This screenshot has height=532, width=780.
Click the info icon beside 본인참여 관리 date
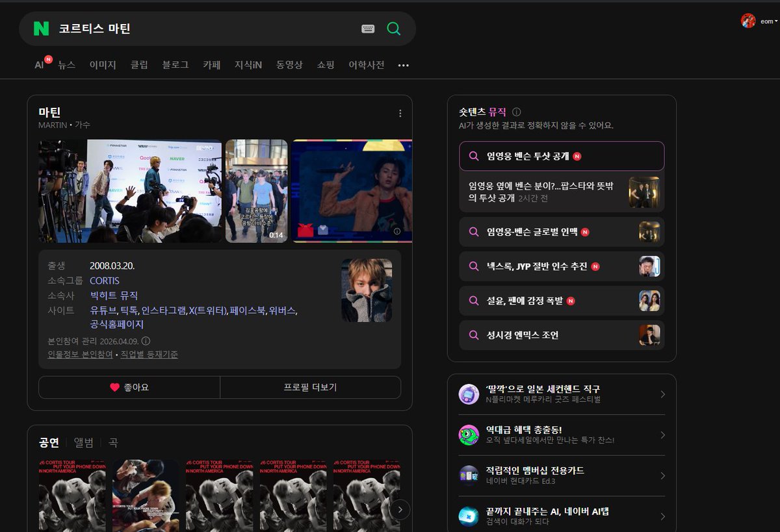[146, 341]
